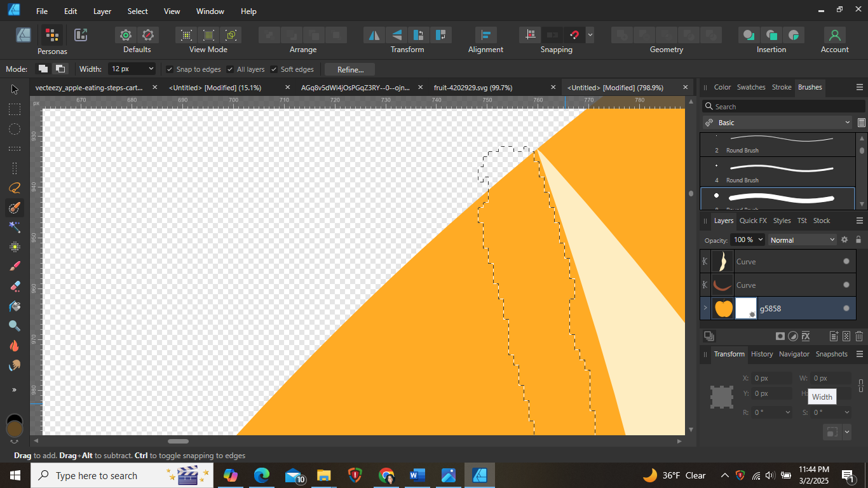This screenshot has height=488, width=868.
Task: Open the Opacity 100 % dropdown
Action: (x=759, y=240)
